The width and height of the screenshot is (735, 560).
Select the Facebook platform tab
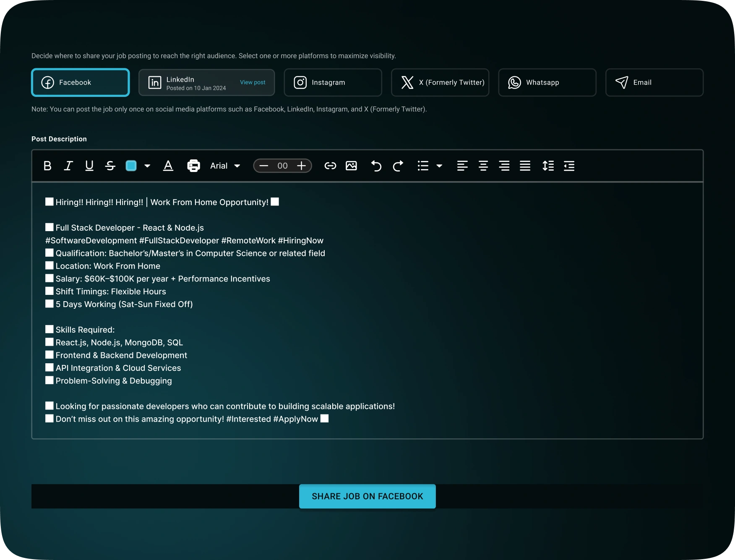[80, 82]
